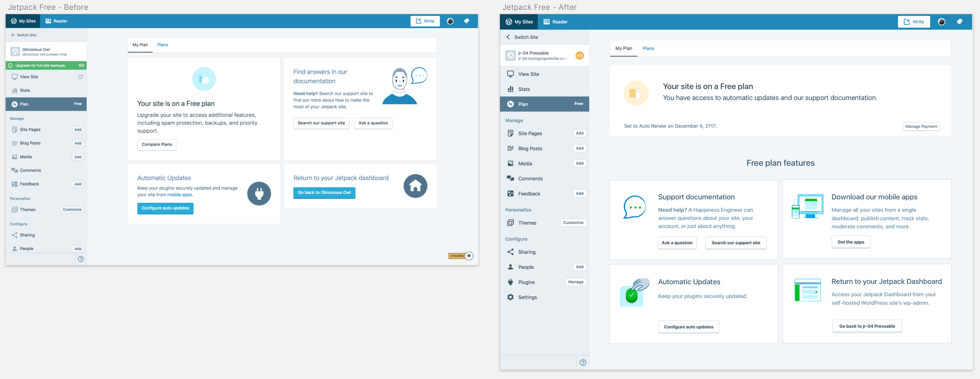Open user avatar in After window header

[x=941, y=22]
